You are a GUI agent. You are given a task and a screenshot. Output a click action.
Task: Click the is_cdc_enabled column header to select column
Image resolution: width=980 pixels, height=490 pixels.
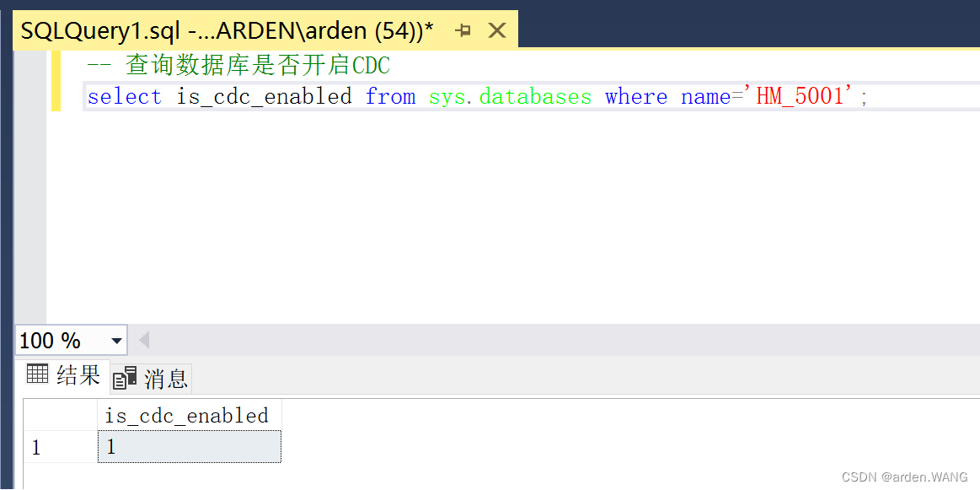(189, 414)
